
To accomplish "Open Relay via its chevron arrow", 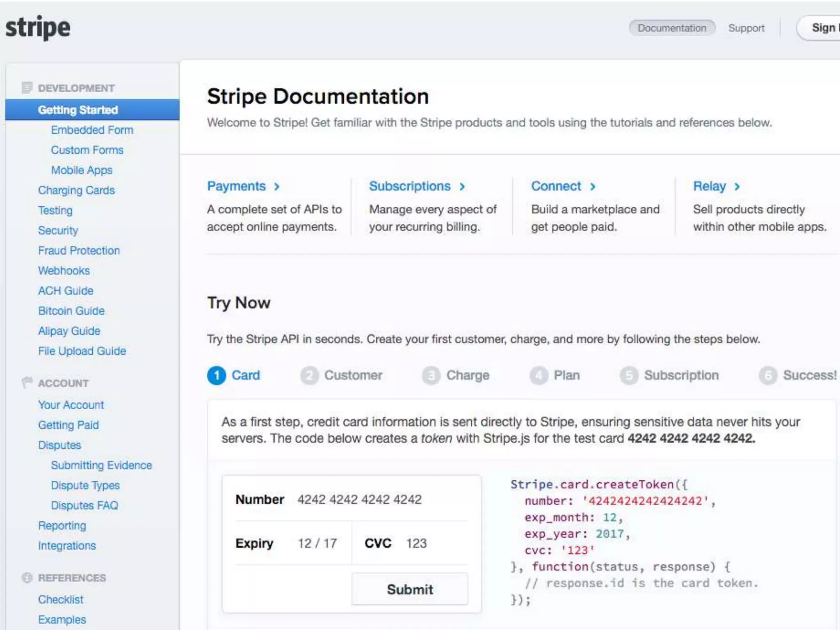I will (x=737, y=187).
